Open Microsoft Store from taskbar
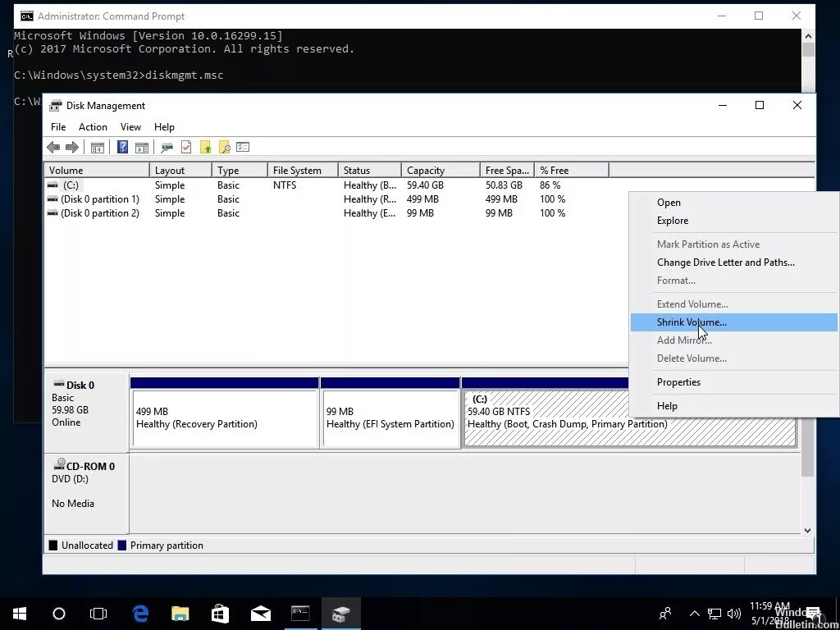This screenshot has width=840, height=630. point(220,614)
